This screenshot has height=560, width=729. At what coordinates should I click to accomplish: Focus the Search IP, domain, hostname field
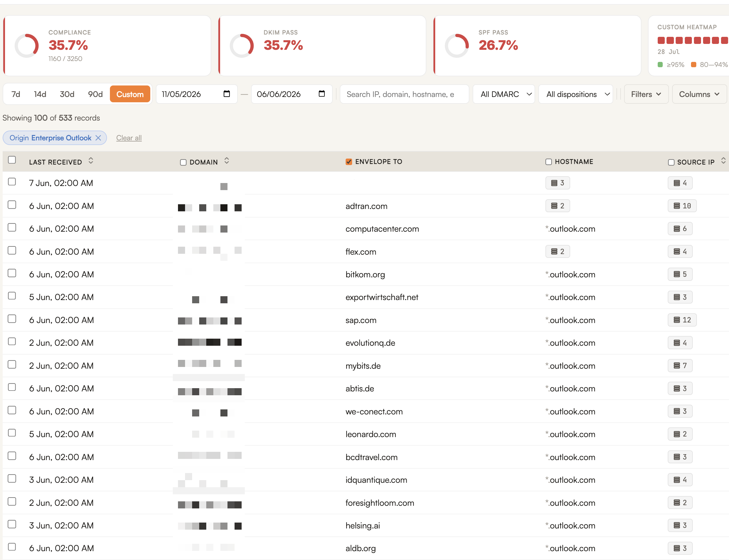[x=405, y=94]
